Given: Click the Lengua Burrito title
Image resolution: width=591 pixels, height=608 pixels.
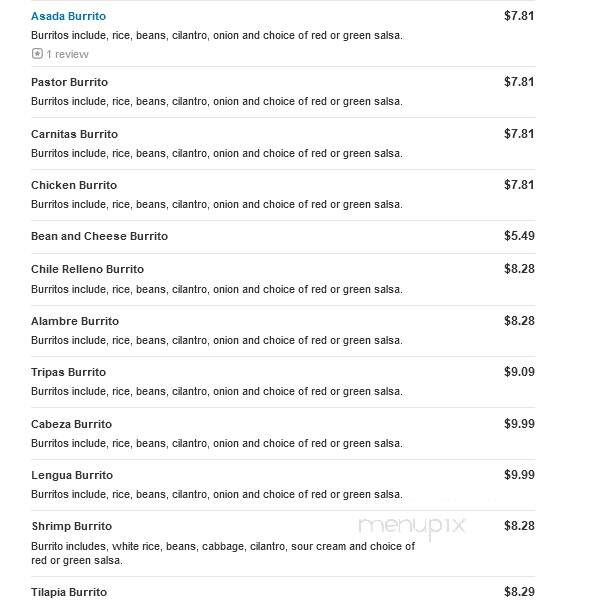Looking at the screenshot, I should [72, 475].
